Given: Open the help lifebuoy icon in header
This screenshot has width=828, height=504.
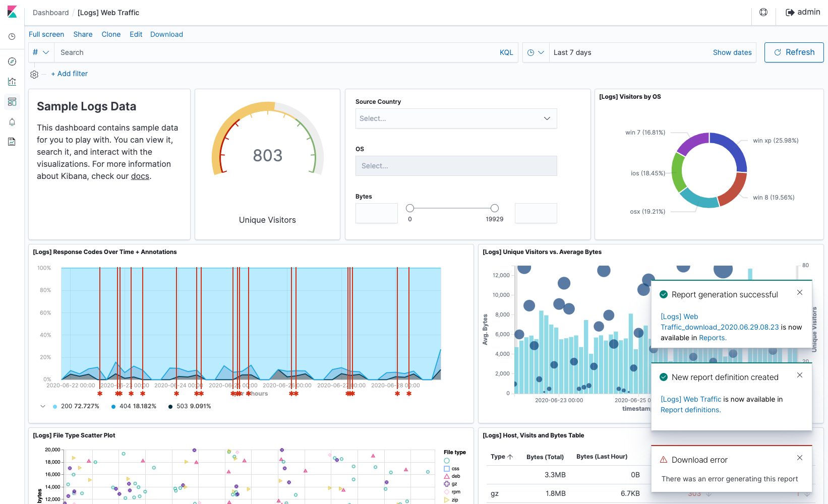Looking at the screenshot, I should tap(763, 12).
